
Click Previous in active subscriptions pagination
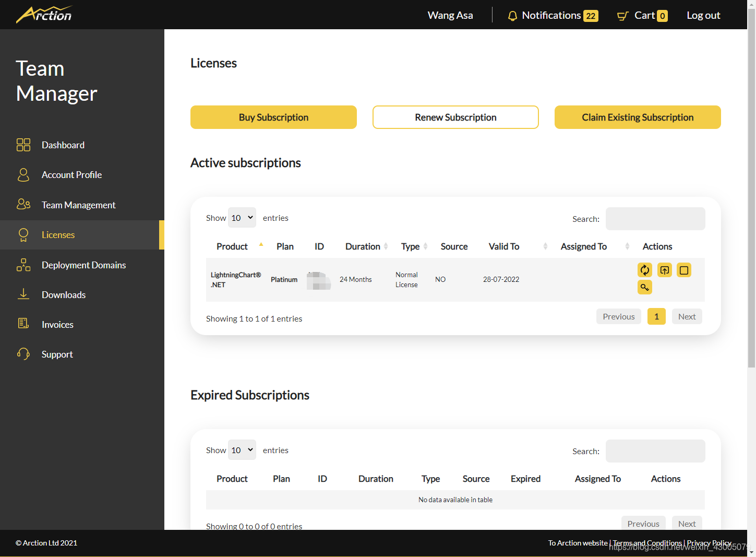tap(619, 316)
